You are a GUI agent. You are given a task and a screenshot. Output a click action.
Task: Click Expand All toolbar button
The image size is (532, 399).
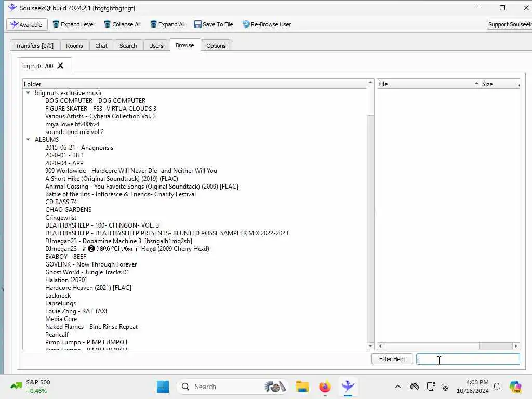tap(168, 24)
